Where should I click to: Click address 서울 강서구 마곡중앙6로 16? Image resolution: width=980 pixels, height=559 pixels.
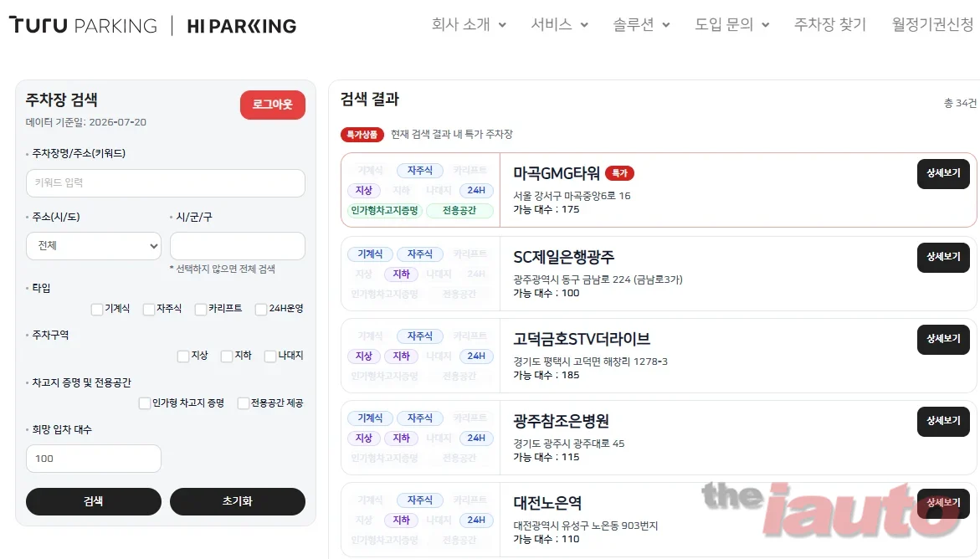pyautogui.click(x=572, y=196)
